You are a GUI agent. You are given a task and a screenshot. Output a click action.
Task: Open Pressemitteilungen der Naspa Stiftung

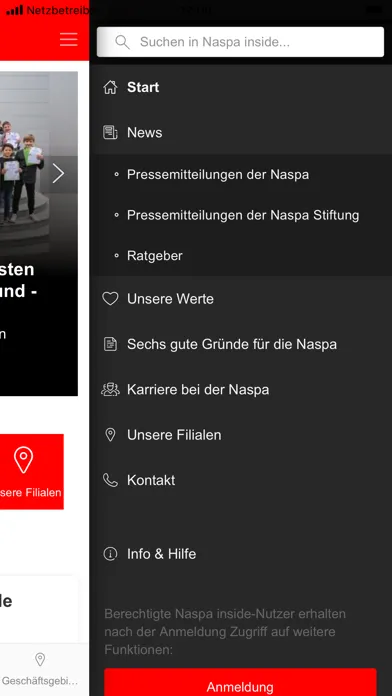(x=243, y=215)
